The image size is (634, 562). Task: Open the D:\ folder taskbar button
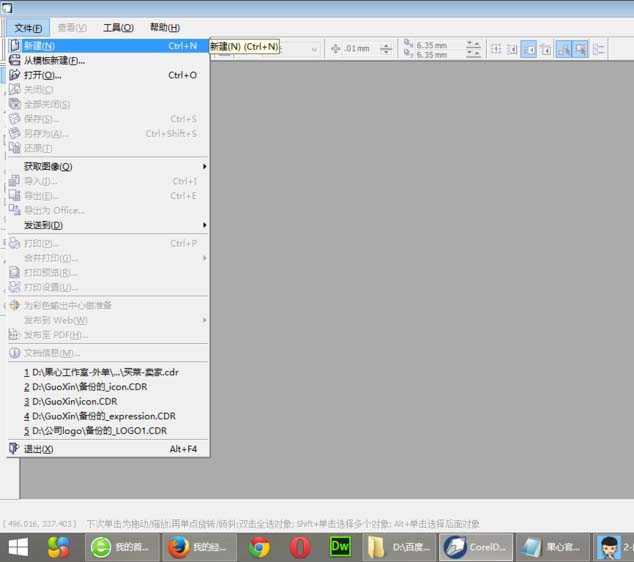coord(398,546)
